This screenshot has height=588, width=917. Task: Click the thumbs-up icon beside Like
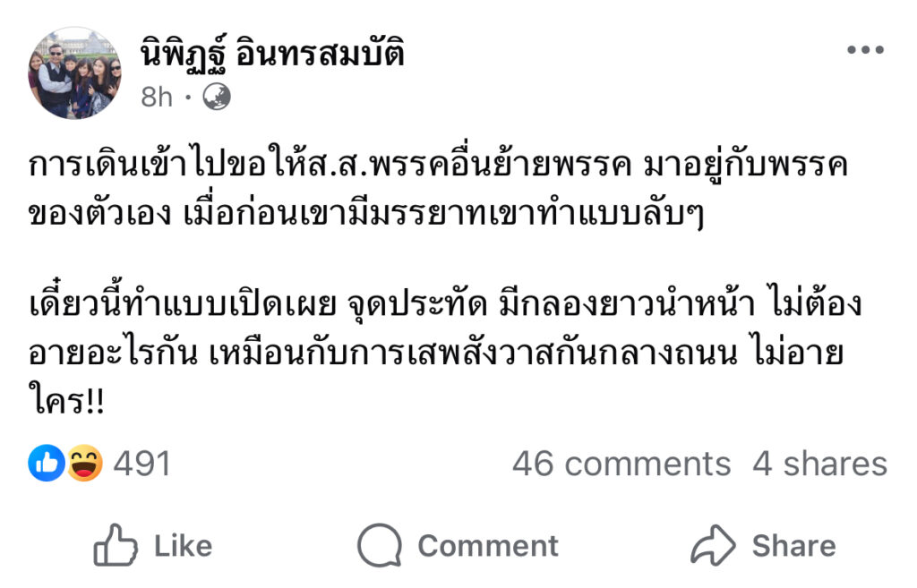(116, 546)
